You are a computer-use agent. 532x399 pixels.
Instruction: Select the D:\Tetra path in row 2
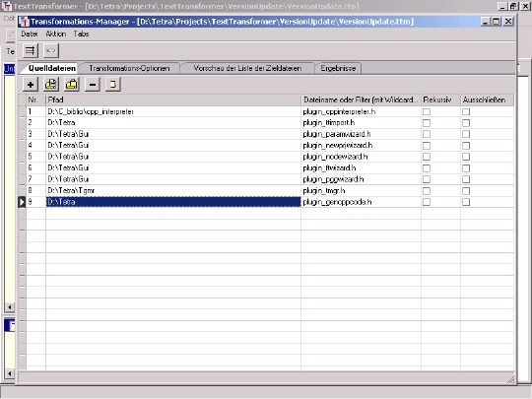point(173,122)
